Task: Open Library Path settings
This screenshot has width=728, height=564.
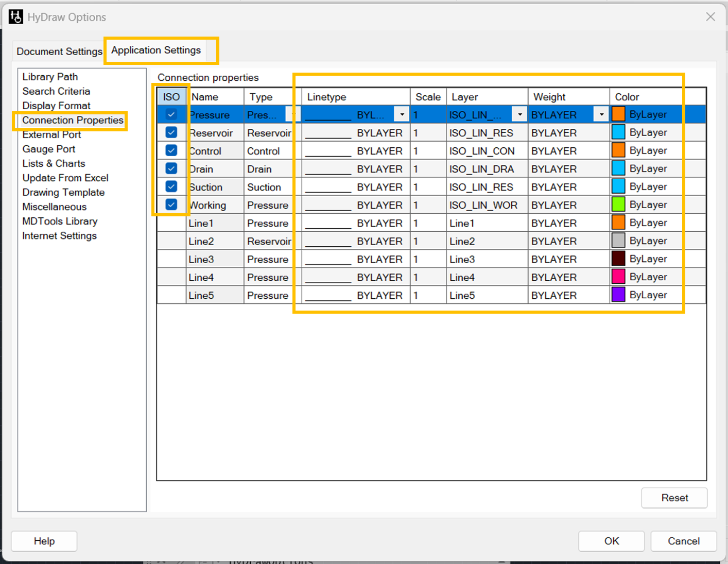Action: (x=50, y=77)
